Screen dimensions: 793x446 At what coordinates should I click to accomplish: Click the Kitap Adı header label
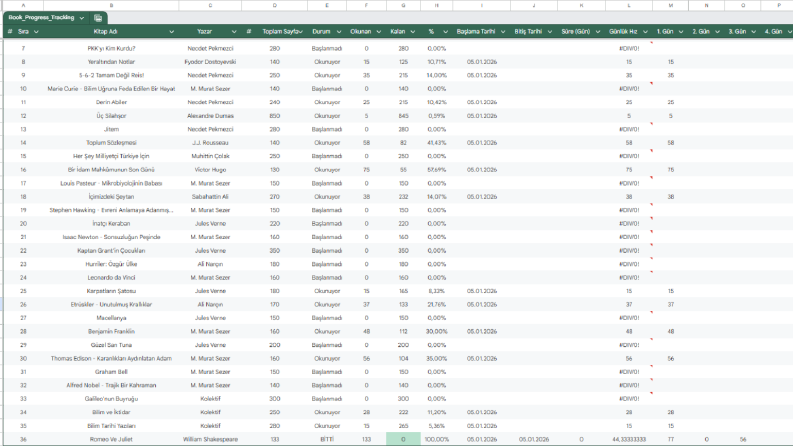point(105,31)
